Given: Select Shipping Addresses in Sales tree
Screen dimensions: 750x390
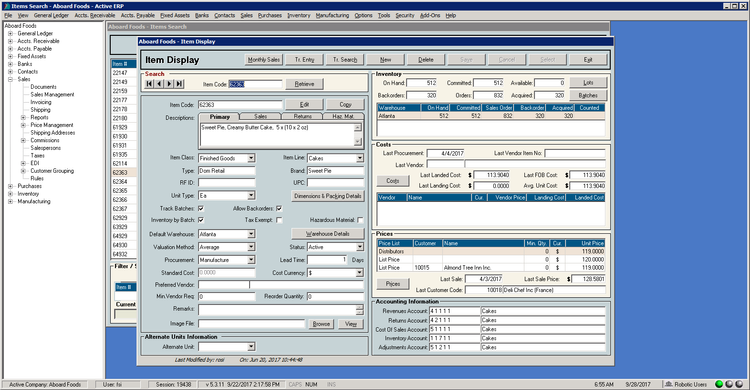Looking at the screenshot, I should point(53,133).
